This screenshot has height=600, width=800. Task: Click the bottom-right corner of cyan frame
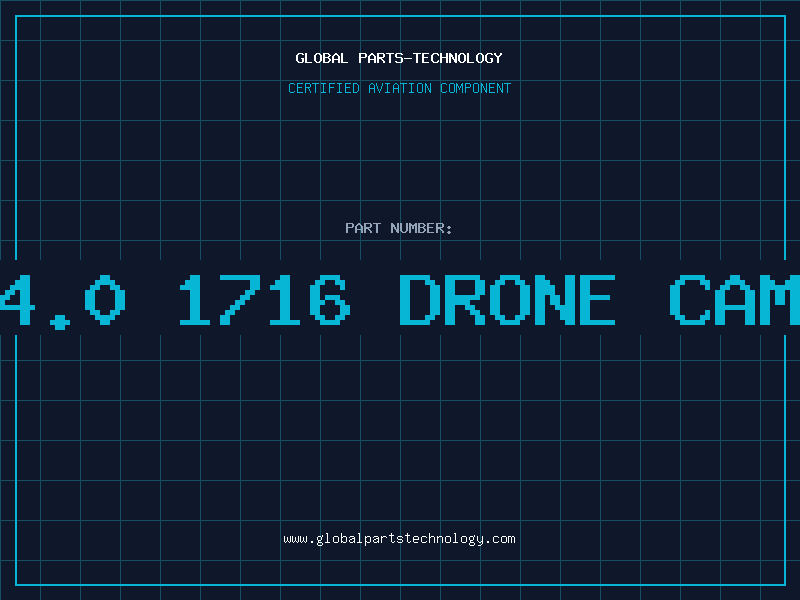point(785,584)
